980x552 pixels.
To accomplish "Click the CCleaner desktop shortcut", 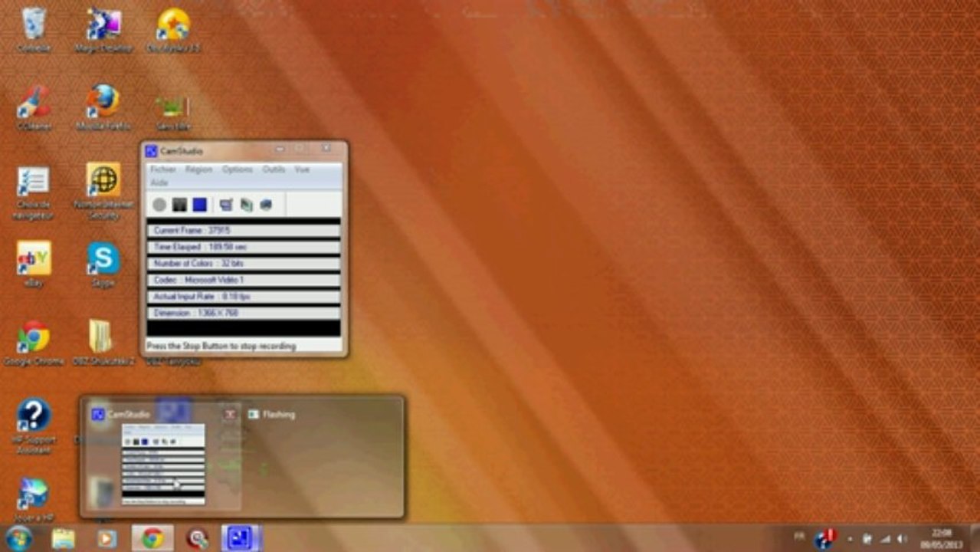I will click(x=34, y=107).
